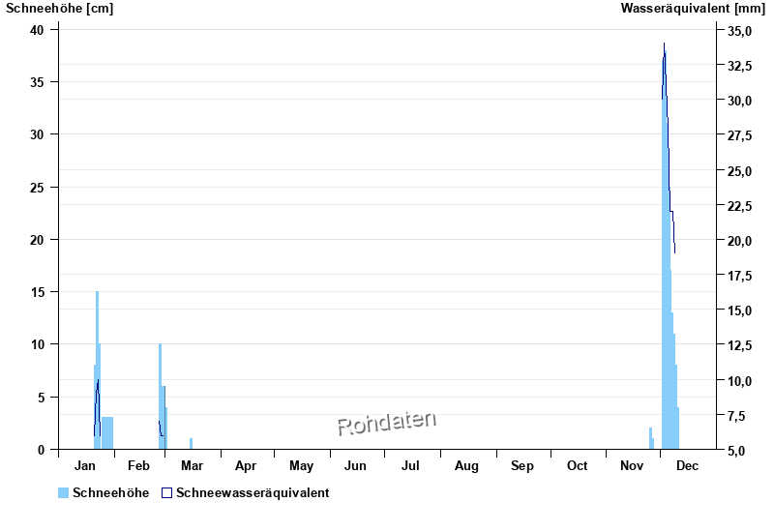
Task: Select the Schneehöhe legend label
Action: [110, 492]
